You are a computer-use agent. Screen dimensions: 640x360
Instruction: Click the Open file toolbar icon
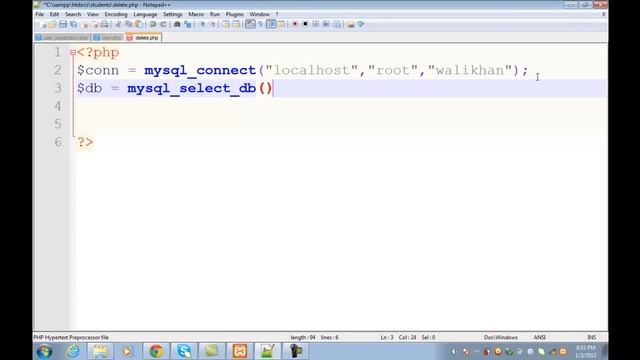(52, 24)
